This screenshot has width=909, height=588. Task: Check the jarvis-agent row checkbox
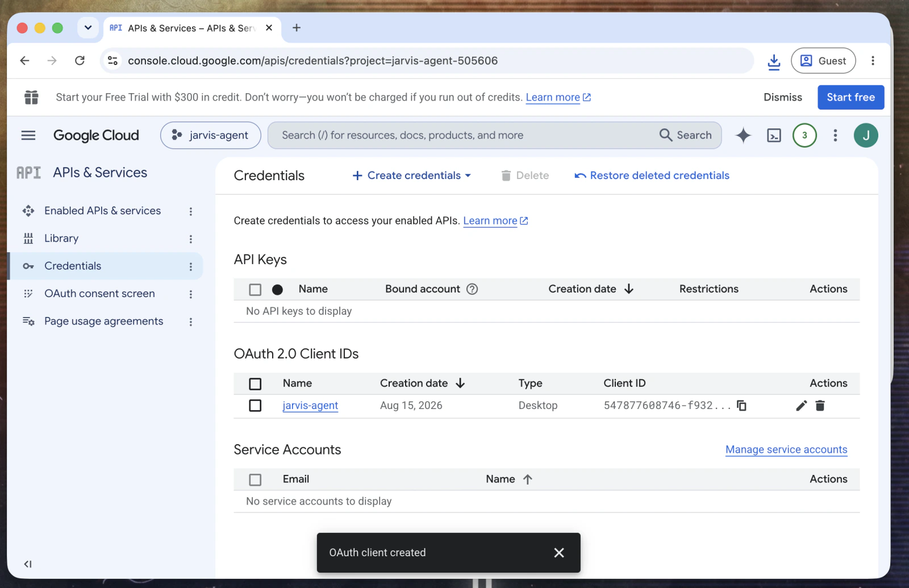coord(255,406)
